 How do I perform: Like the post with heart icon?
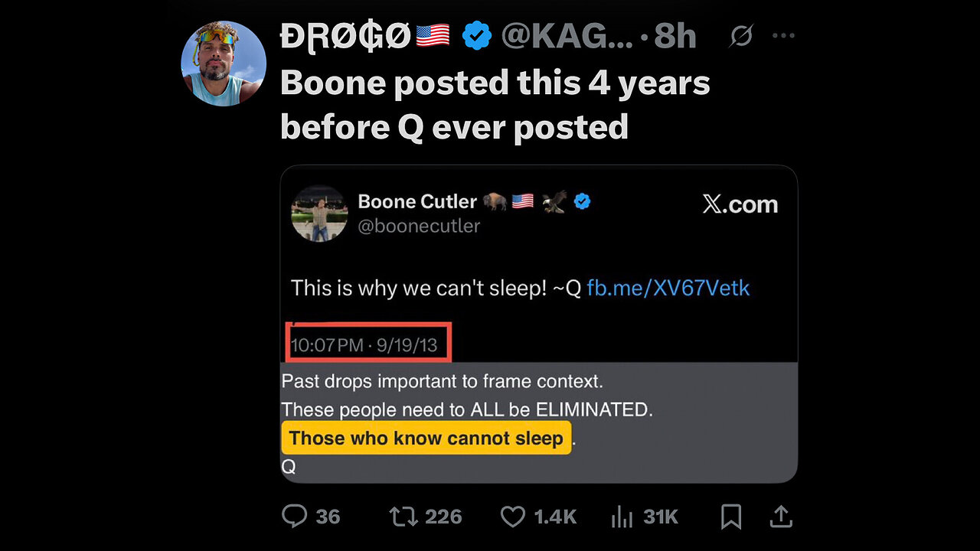coord(513,517)
